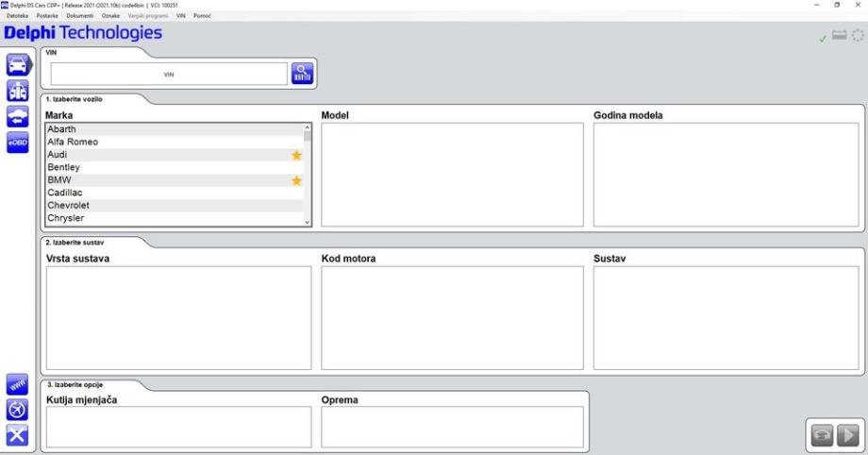Open the Postavke menu
This screenshot has height=455, width=868.
click(47, 15)
